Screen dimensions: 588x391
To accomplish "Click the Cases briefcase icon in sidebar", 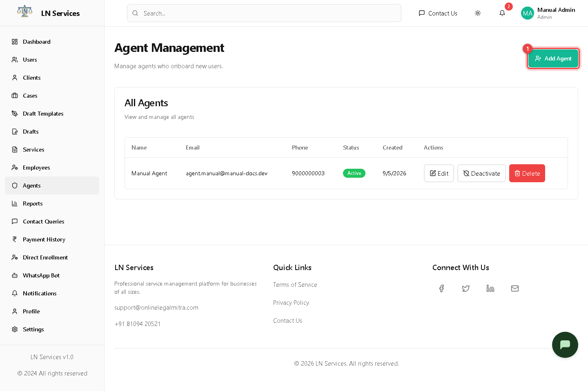I will pos(15,96).
